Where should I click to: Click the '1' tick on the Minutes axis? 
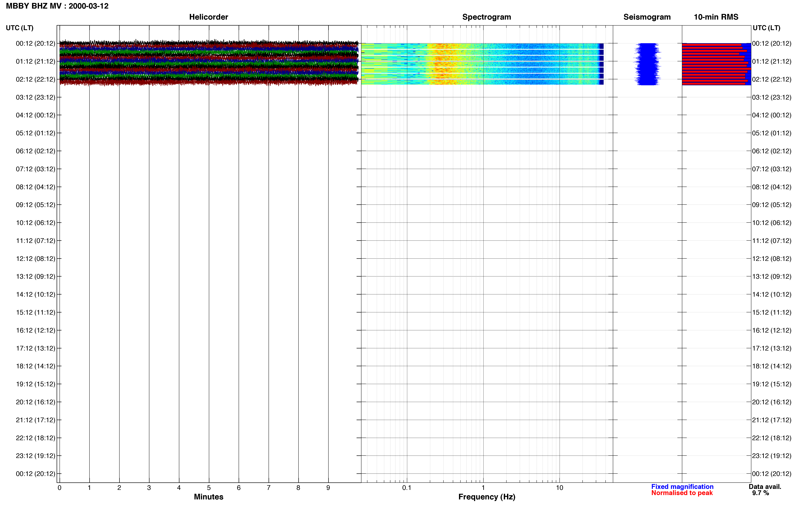pos(89,487)
